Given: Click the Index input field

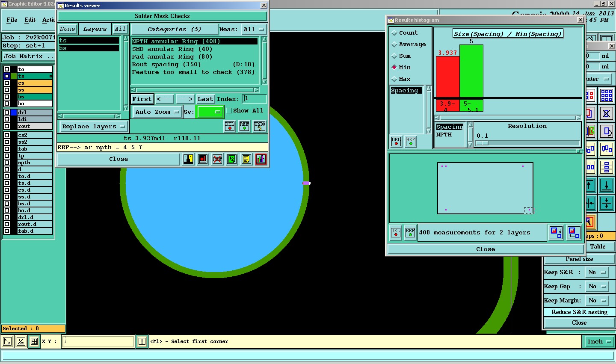Looking at the screenshot, I should (x=254, y=99).
